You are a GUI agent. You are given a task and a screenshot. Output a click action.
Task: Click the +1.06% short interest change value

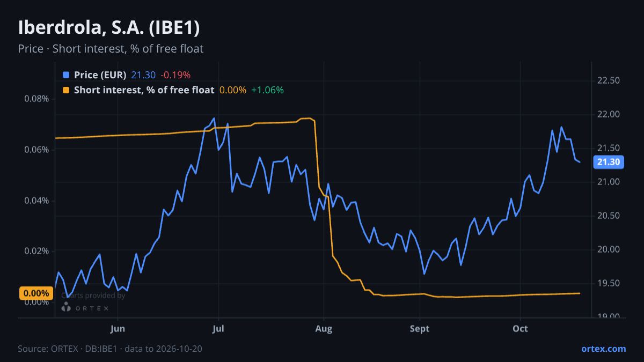click(x=267, y=90)
